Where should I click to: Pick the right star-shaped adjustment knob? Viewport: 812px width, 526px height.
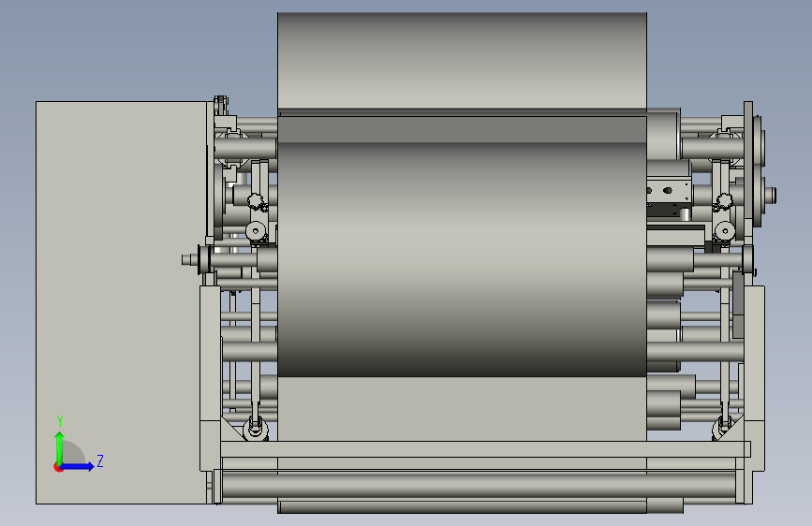tap(724, 200)
